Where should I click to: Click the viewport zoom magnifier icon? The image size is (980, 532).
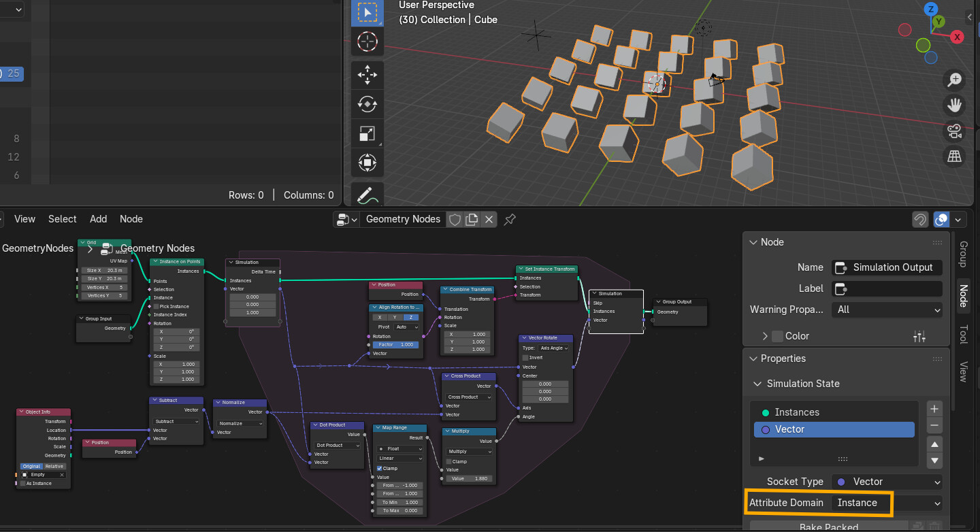tap(955, 80)
